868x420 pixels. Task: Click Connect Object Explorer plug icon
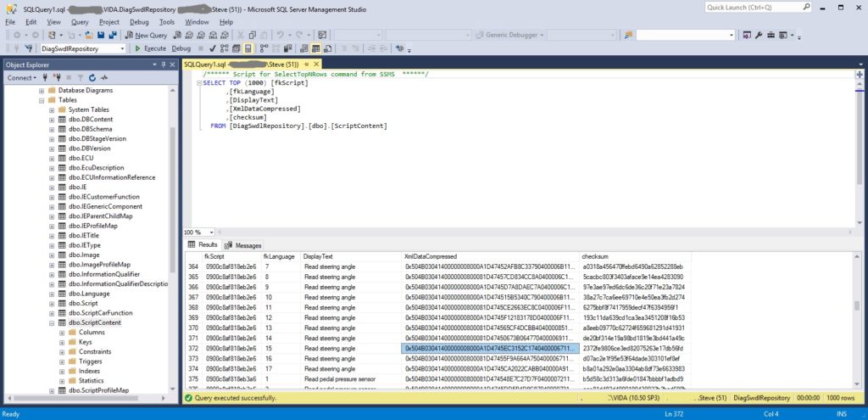point(47,77)
